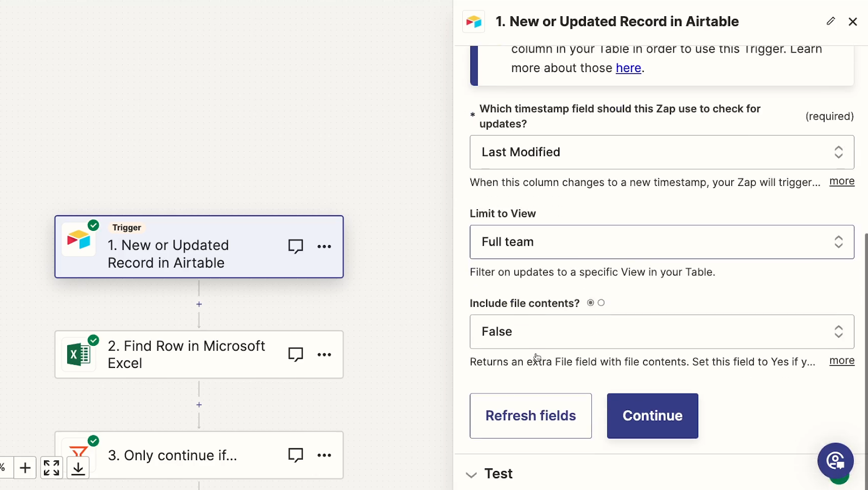This screenshot has height=490, width=868.
Task: Click the Continue button
Action: pyautogui.click(x=653, y=416)
